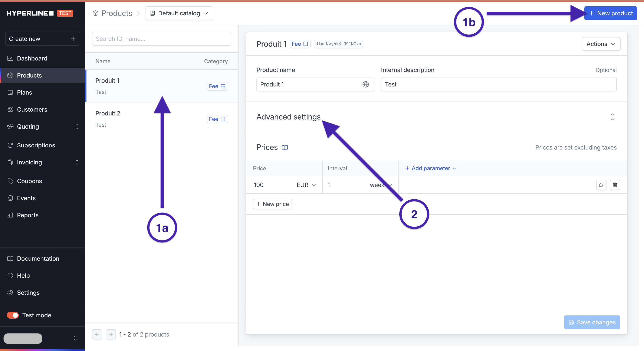The height and width of the screenshot is (351, 644).
Task: Open the EUR currency dropdown
Action: point(306,185)
